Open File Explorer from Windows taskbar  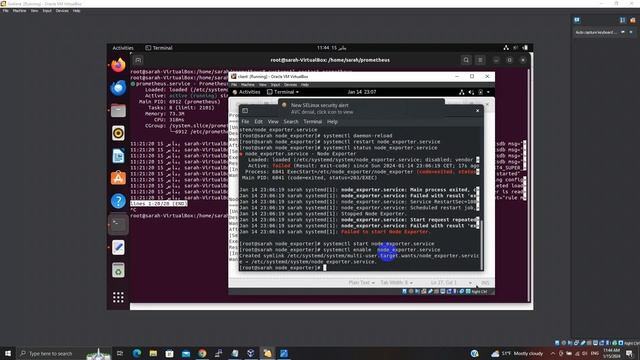point(153,353)
